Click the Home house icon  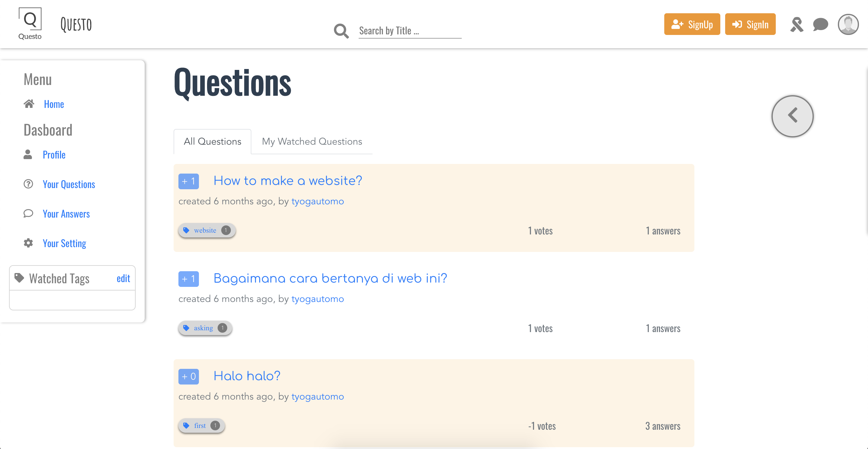coord(29,104)
